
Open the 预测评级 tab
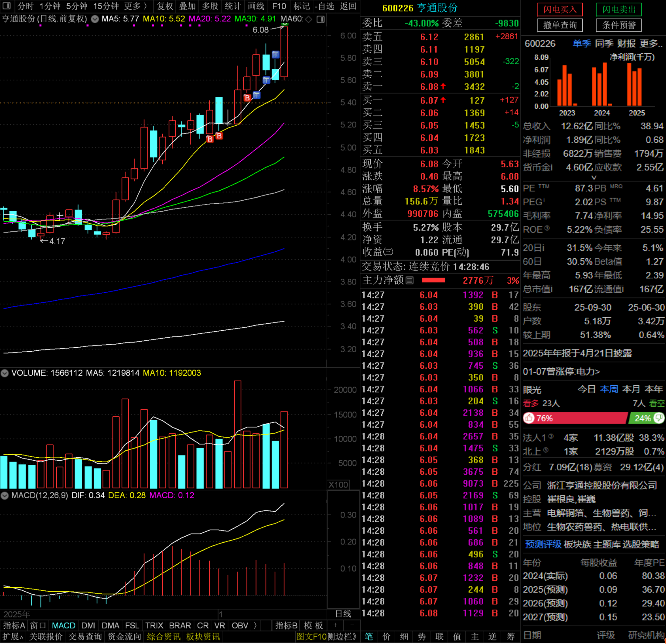543,545
